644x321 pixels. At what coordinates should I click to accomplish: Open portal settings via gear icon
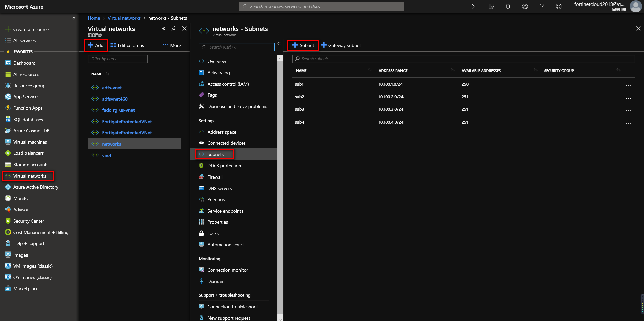[x=525, y=6]
